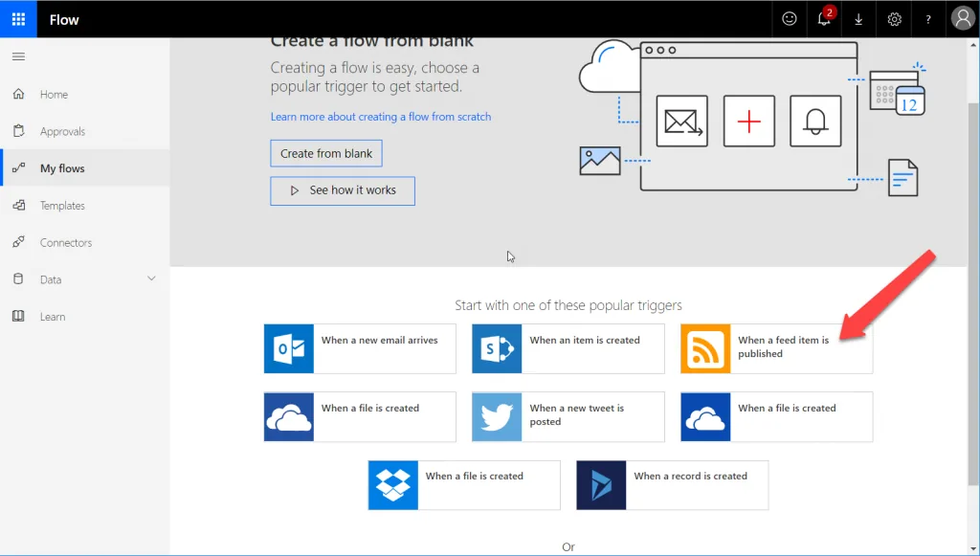Open the user account avatar
The height and width of the screenshot is (556, 980).
[962, 19]
